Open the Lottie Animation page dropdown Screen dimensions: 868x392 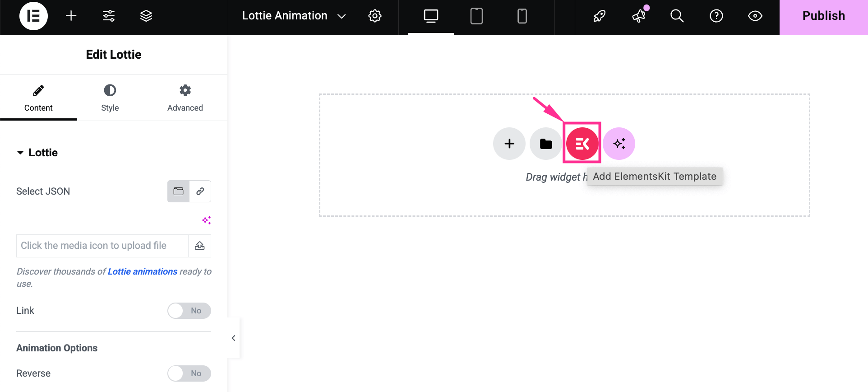[294, 16]
